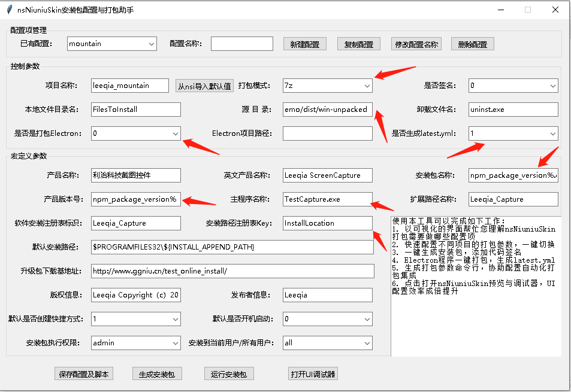This screenshot has width=571, height=392.
Task: Click the 修改配置名称 button
Action: point(416,44)
